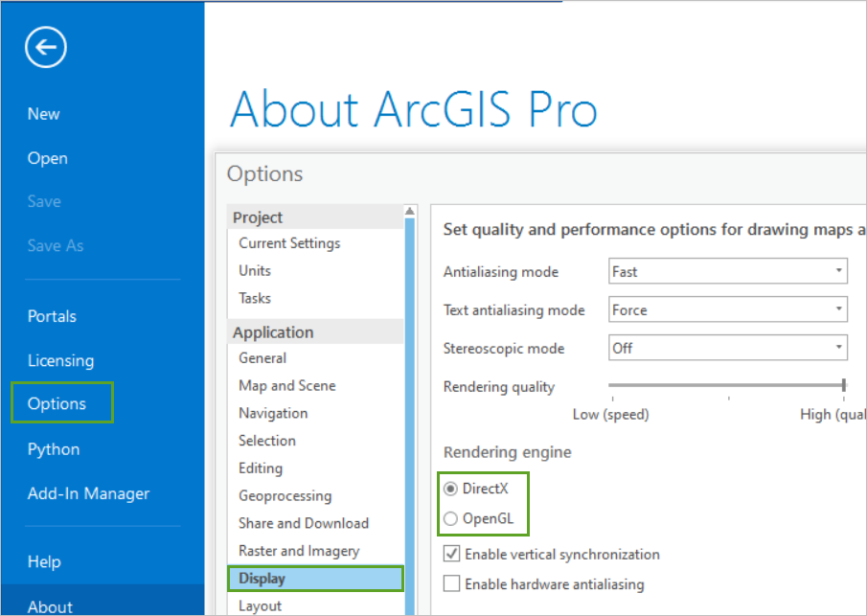Open Raster and Imagery options
Image resolution: width=867 pixels, height=616 pixels.
pos(299,551)
